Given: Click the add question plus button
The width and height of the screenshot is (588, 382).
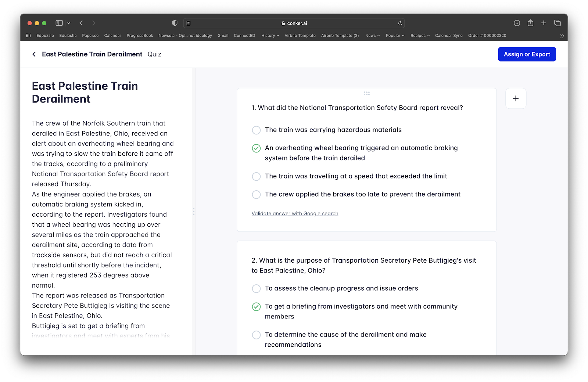Looking at the screenshot, I should tap(516, 98).
